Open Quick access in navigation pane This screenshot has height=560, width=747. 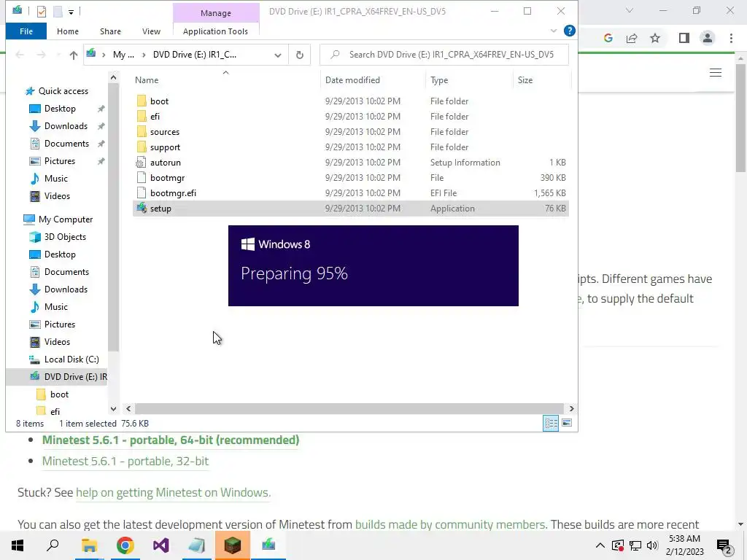pos(63,91)
